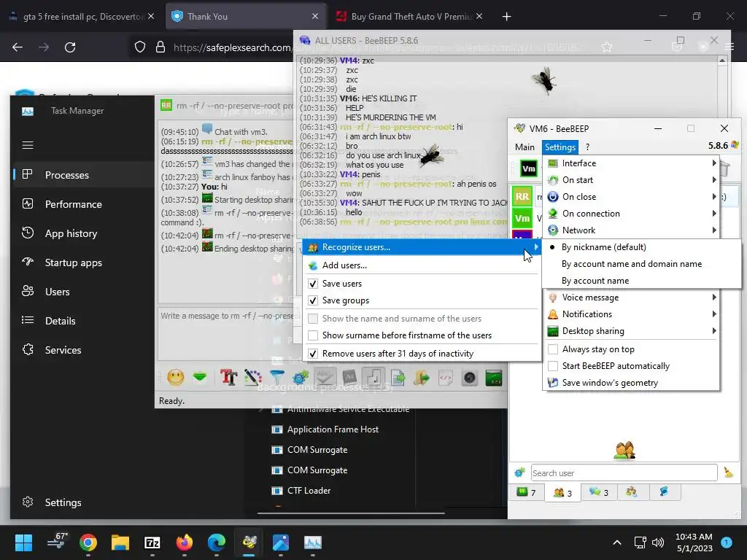Open the font chooser TT icon

tap(228, 378)
